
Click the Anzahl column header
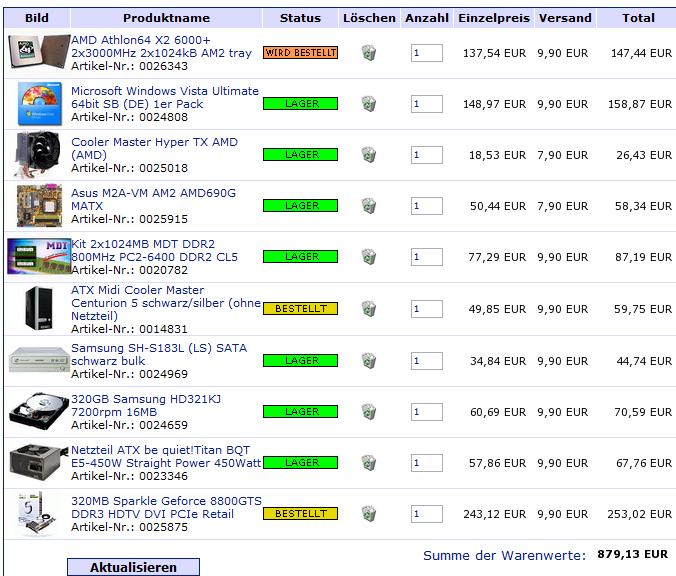click(427, 18)
